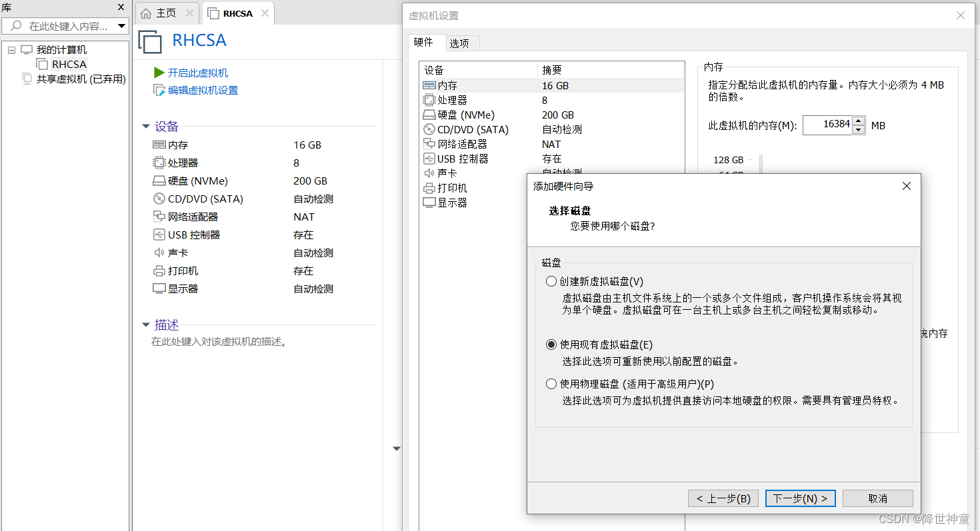
Task: Close the 主页 tab
Action: tap(189, 13)
